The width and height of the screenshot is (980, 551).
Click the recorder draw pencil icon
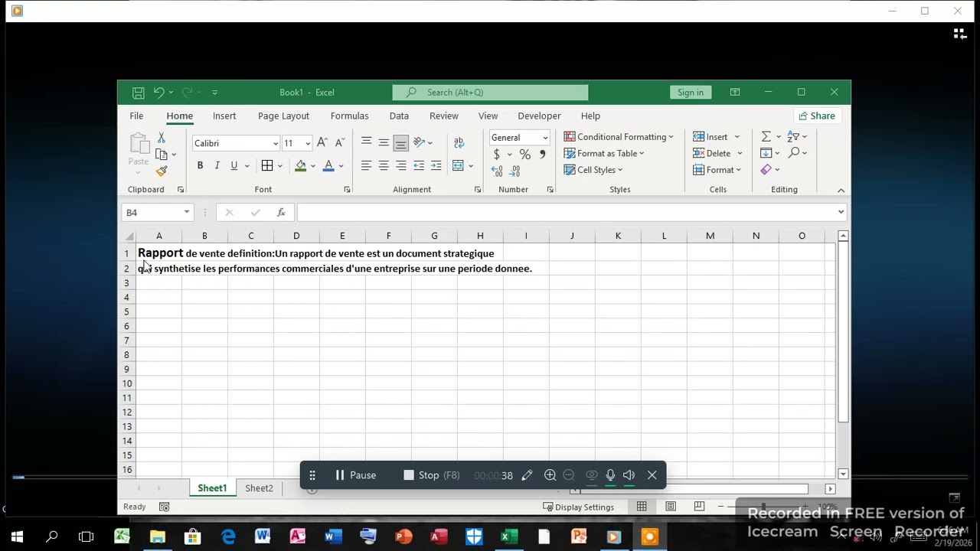point(527,475)
